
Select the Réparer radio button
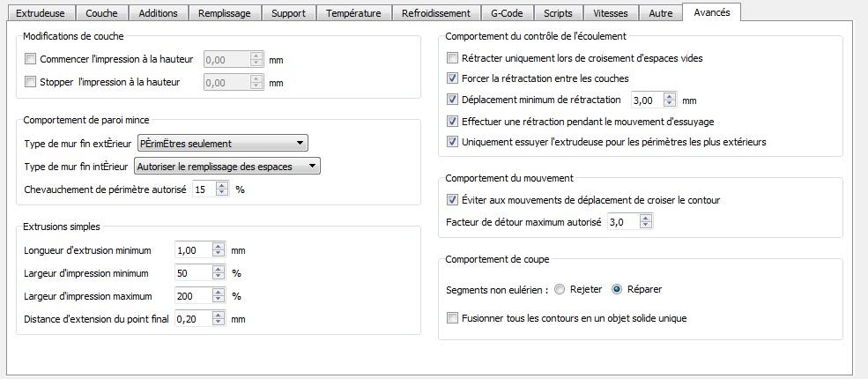pos(617,289)
